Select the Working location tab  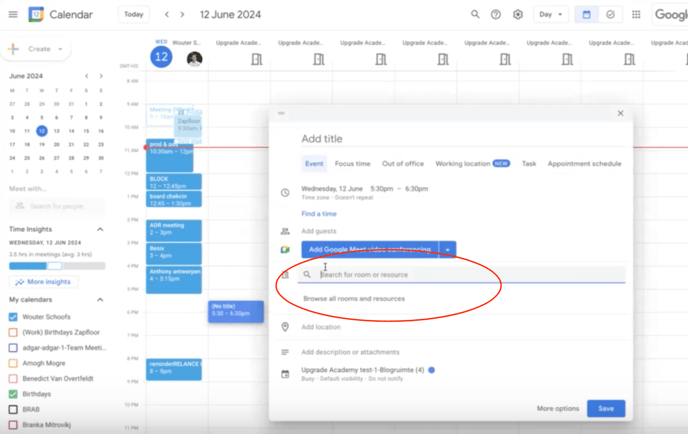472,164
